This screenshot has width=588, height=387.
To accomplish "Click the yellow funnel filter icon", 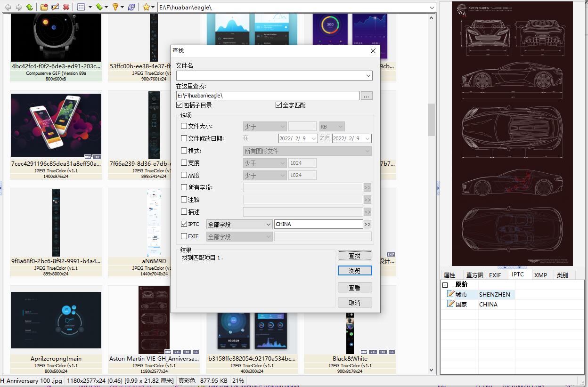I will pyautogui.click(x=115, y=7).
